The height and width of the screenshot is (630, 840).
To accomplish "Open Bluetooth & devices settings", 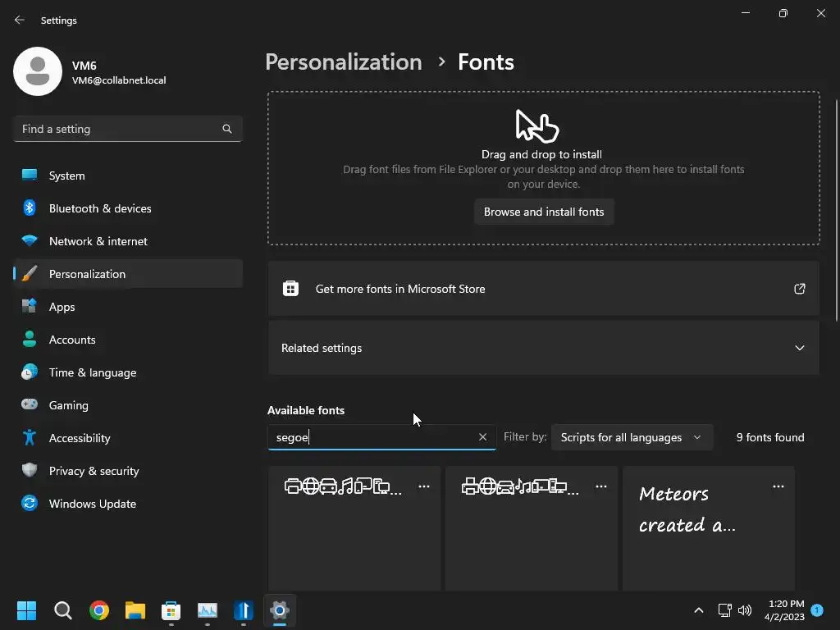I will [128, 208].
